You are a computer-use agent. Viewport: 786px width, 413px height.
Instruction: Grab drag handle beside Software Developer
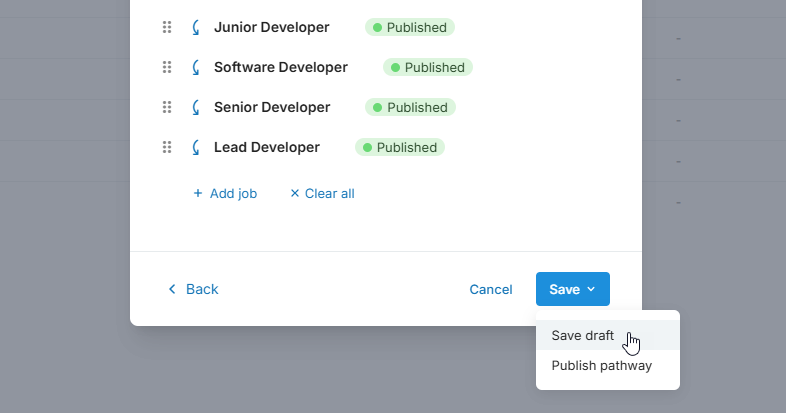[x=167, y=67]
